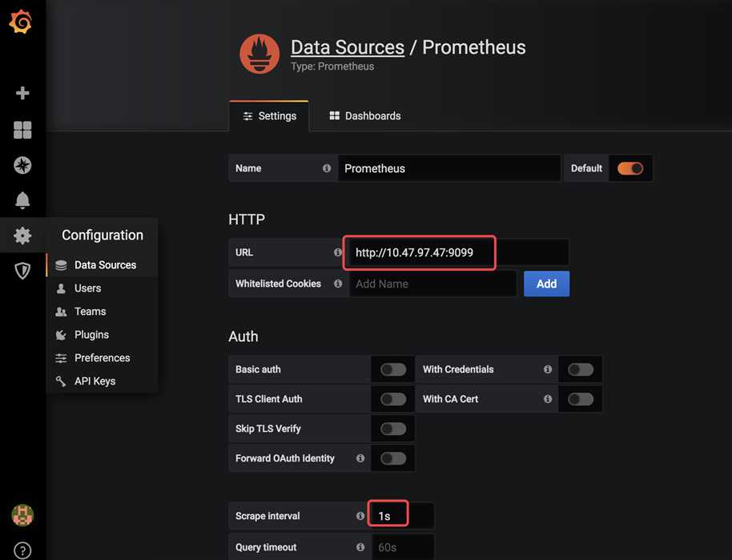Click the Forward OAuth Identity info icon

pos(360,458)
